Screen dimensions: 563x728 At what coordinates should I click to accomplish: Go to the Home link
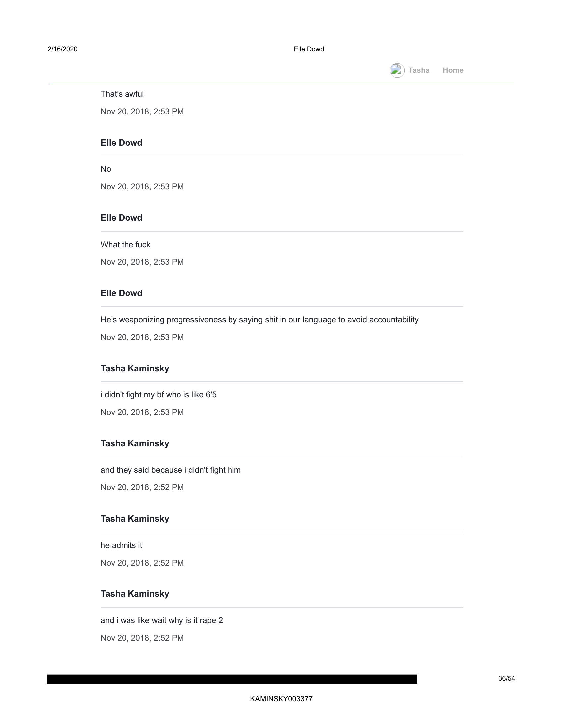coord(453,70)
